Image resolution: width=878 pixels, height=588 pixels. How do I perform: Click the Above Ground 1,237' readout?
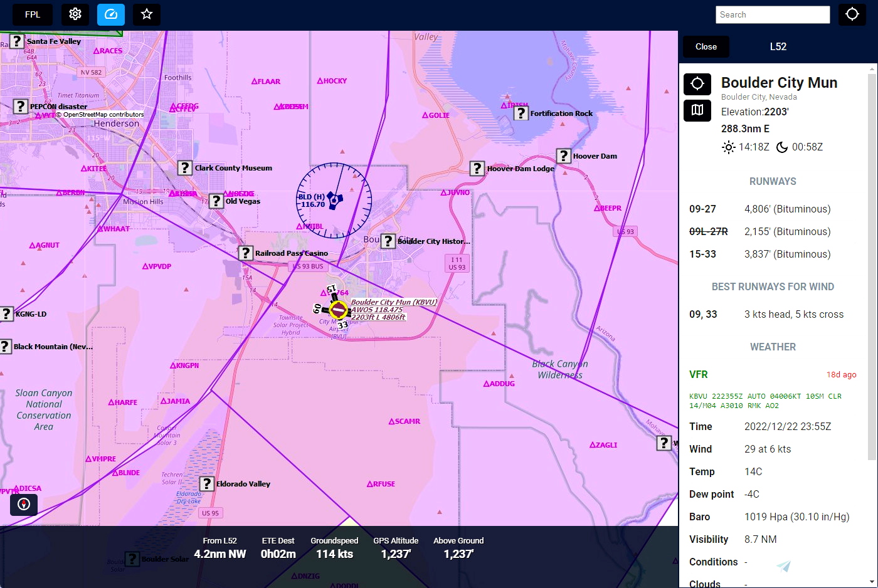[x=458, y=548]
